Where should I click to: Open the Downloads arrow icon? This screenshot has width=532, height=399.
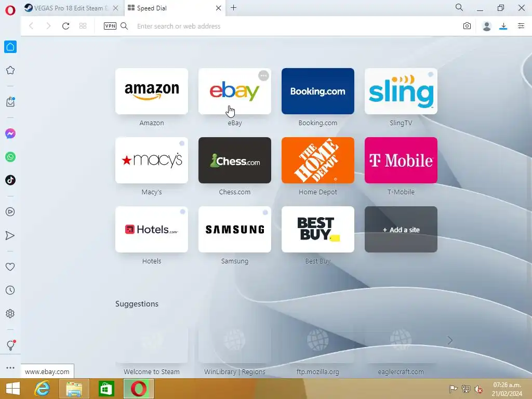click(503, 26)
